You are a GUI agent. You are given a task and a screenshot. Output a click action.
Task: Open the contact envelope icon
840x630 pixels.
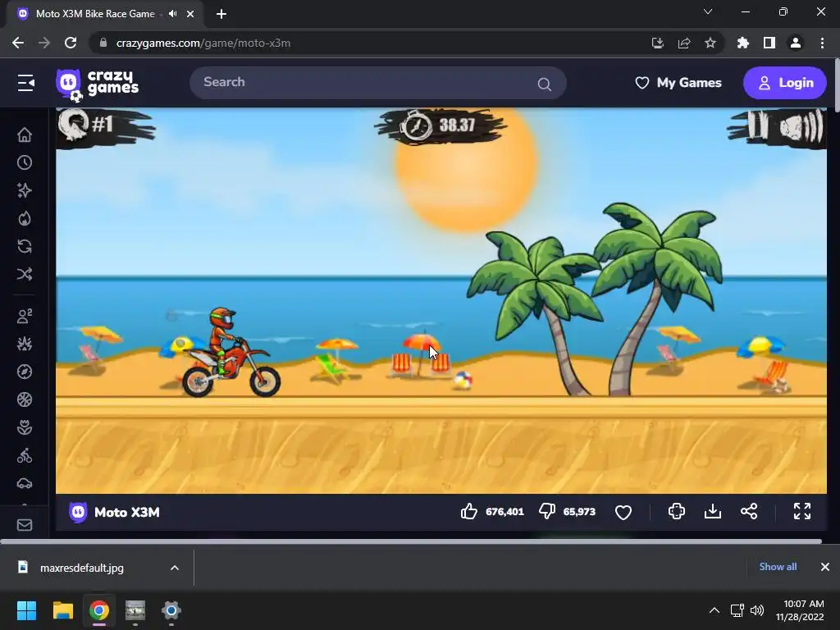click(x=25, y=525)
